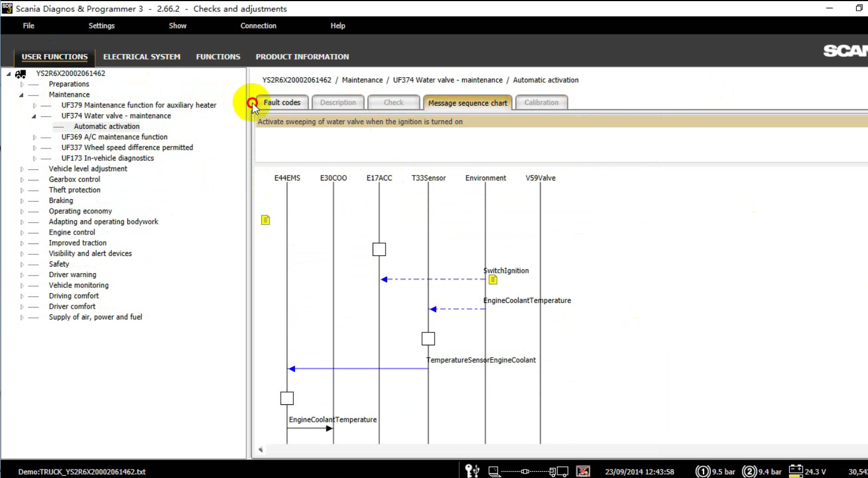Expand the Braking tree node
This screenshot has width=868, height=478.
(22, 201)
